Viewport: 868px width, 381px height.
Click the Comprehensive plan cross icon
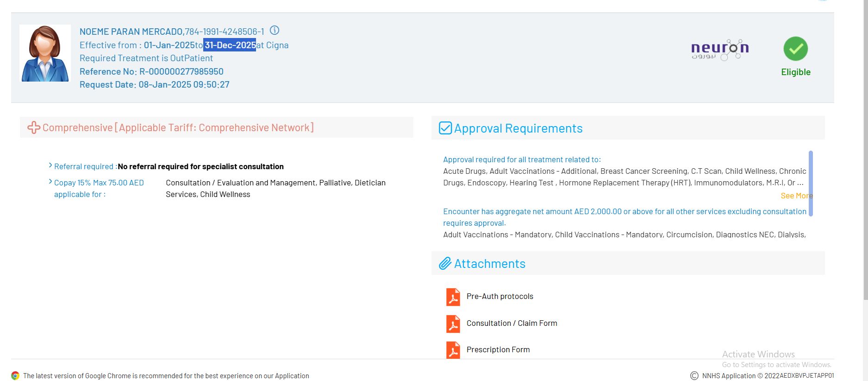click(x=33, y=127)
